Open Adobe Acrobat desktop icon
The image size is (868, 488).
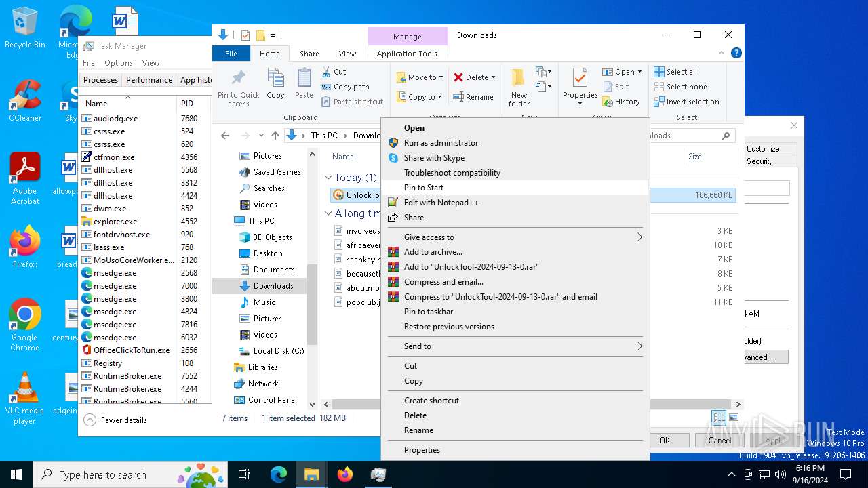24,178
